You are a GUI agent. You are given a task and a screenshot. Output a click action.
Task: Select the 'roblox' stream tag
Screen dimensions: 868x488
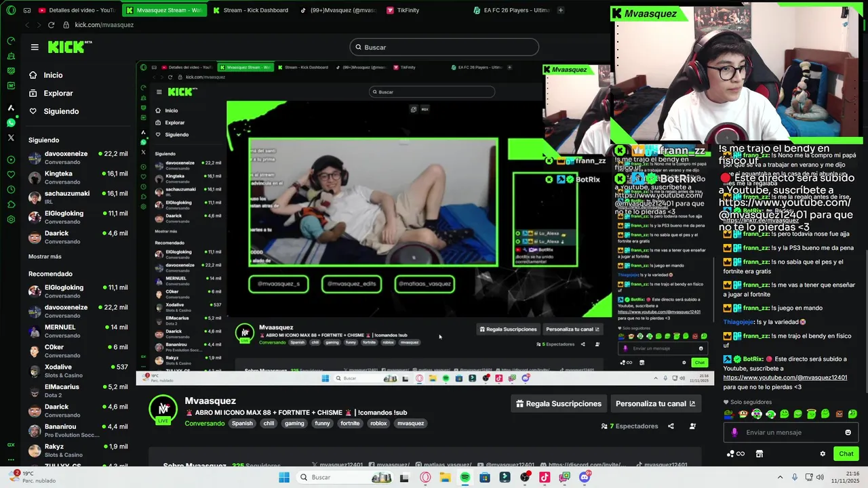tap(378, 424)
